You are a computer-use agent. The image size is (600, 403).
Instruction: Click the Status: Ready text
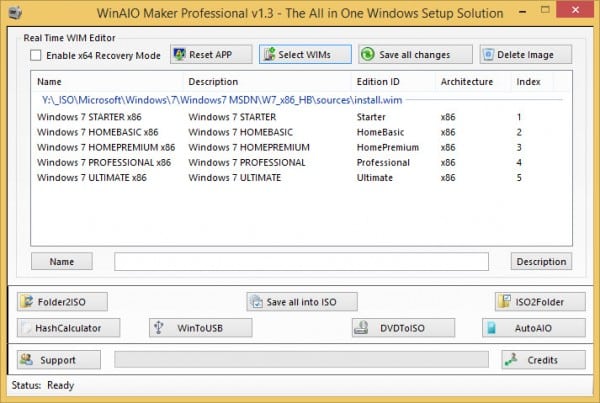click(x=43, y=385)
